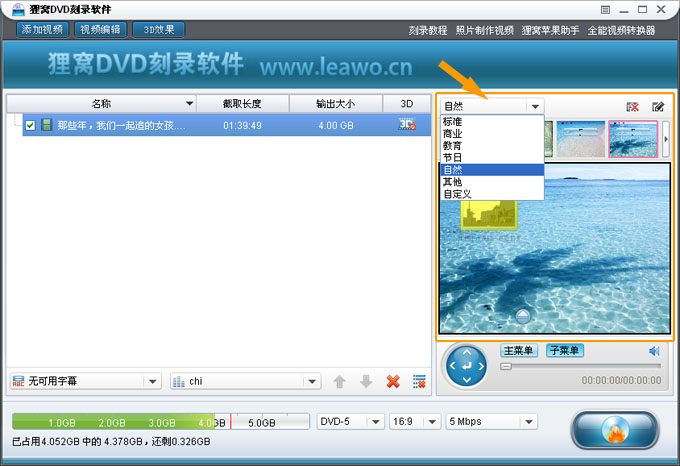The height and width of the screenshot is (466, 680).
Task: Click the 输出大小 column header
Action: 336,104
